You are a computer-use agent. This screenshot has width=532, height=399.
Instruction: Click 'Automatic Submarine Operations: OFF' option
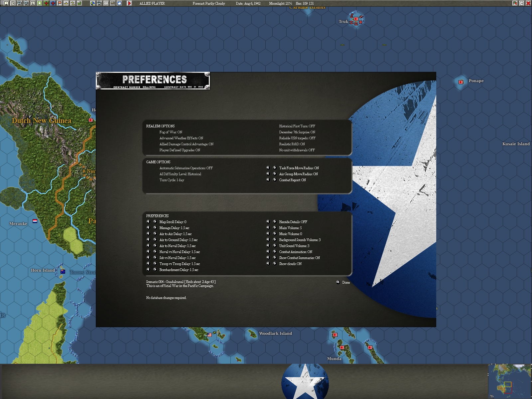(x=186, y=168)
